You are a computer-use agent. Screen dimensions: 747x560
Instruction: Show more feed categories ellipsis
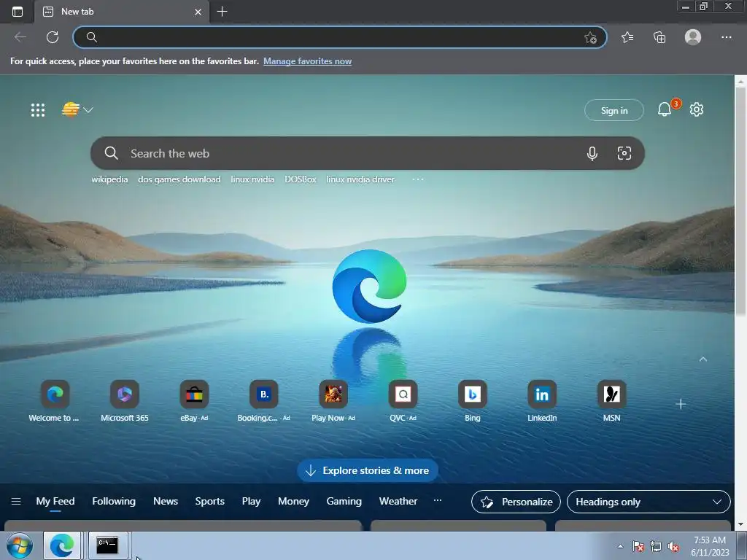tap(438, 500)
